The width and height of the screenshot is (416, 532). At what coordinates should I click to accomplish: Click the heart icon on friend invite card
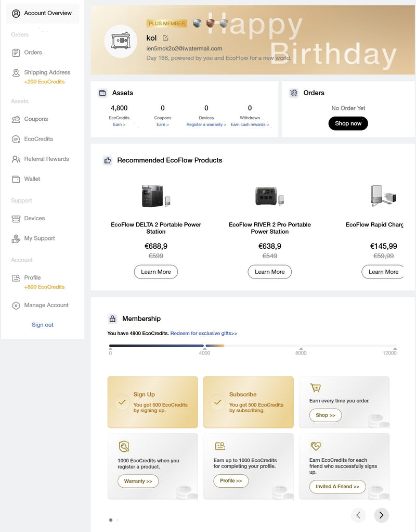click(316, 446)
